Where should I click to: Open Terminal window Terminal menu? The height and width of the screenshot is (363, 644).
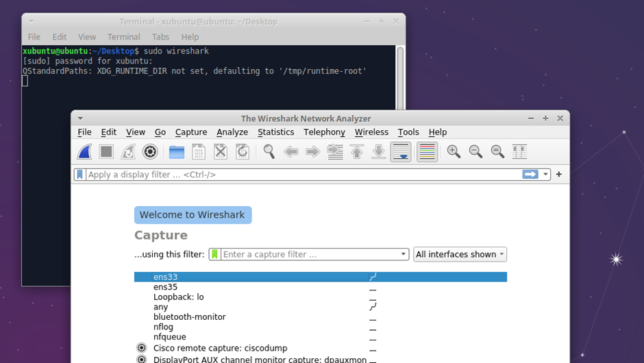coord(124,37)
